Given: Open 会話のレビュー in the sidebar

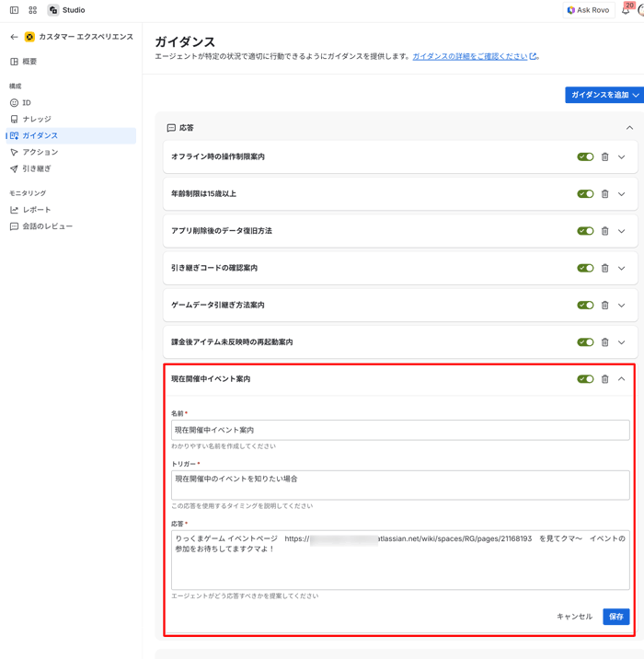Looking at the screenshot, I should pos(71,226).
